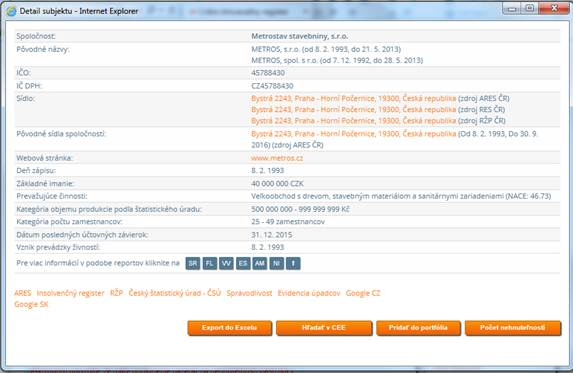The height and width of the screenshot is (373, 573).
Task: Open the SR report icon
Action: coord(193,263)
